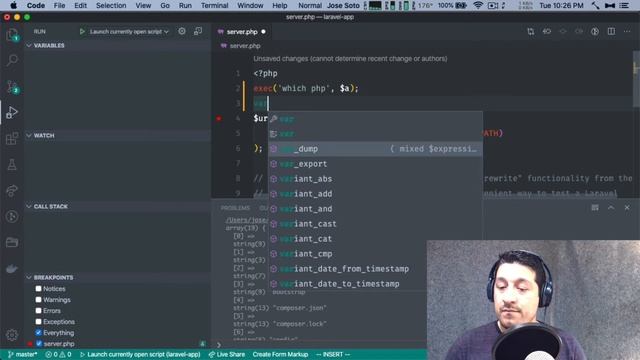Open the Run and Debug view
The image size is (640, 360).
12,112
